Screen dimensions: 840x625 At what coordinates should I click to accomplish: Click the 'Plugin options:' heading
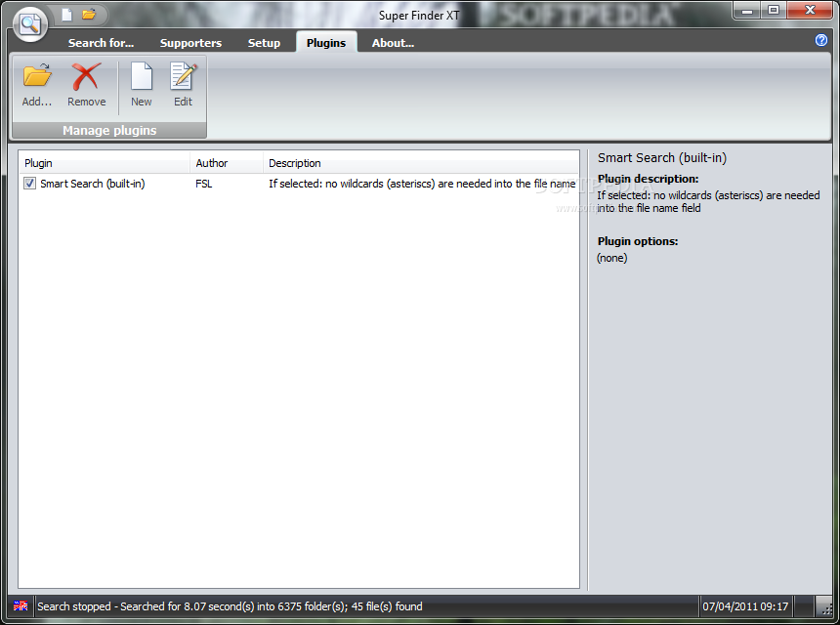(x=638, y=241)
